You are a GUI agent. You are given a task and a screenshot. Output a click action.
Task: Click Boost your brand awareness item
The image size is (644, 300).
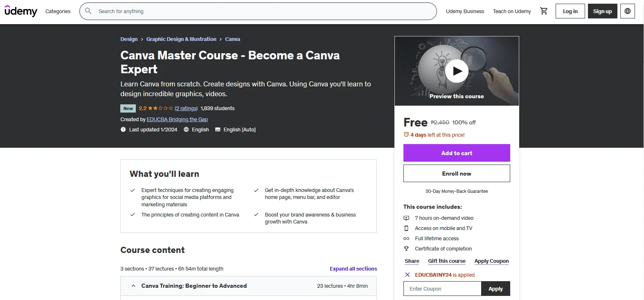pos(310,218)
